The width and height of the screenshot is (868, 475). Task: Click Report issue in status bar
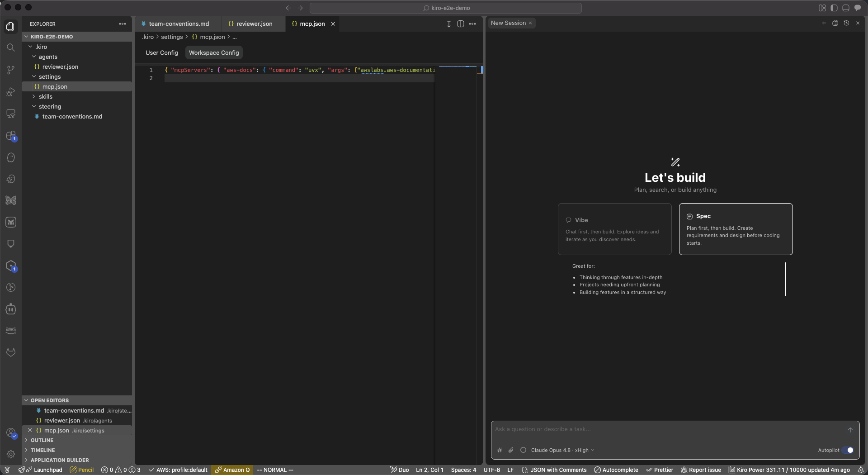701,470
